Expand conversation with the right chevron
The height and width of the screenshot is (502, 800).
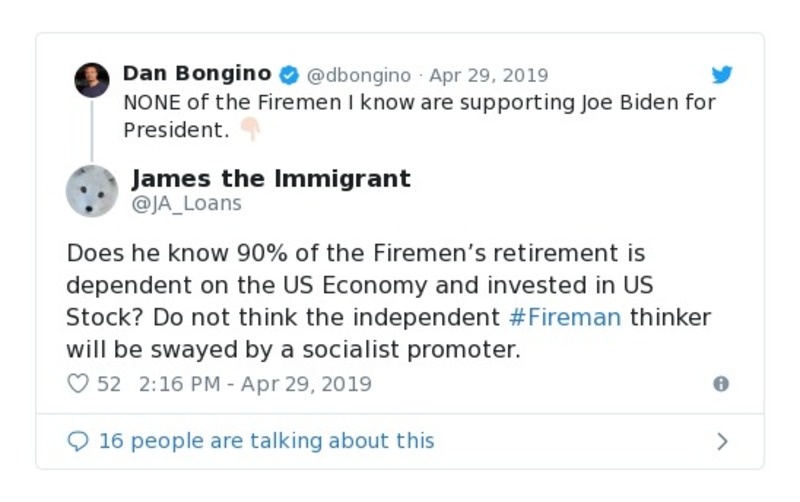click(722, 441)
